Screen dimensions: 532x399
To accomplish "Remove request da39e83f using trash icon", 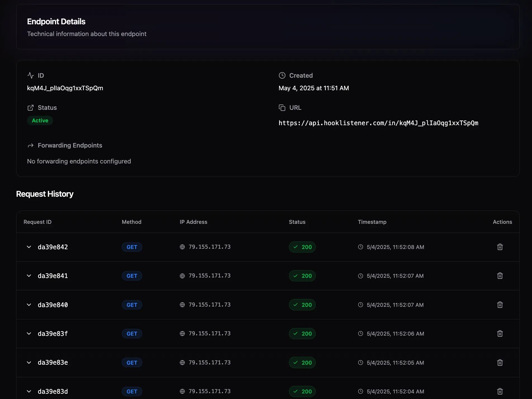I will tap(500, 334).
